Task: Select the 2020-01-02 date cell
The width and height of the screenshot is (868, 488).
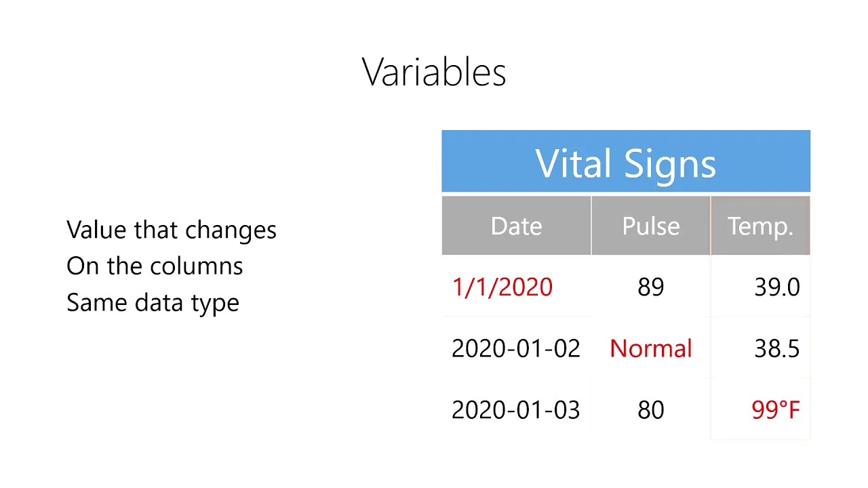Action: [x=516, y=348]
